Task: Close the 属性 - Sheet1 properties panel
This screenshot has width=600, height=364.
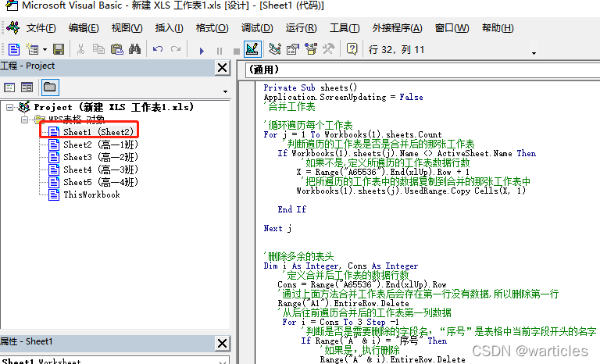Action: (x=222, y=344)
